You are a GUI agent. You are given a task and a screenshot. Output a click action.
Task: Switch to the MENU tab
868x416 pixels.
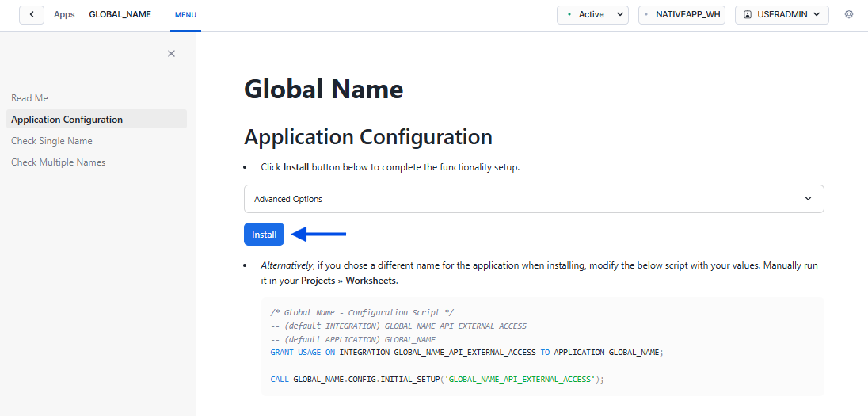pos(185,15)
